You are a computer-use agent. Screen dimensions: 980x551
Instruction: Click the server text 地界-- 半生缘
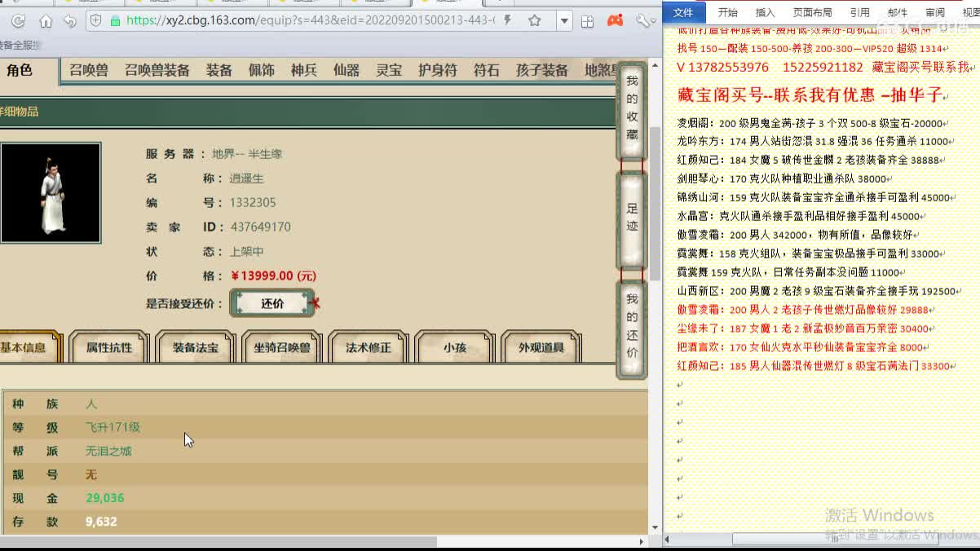(x=247, y=154)
